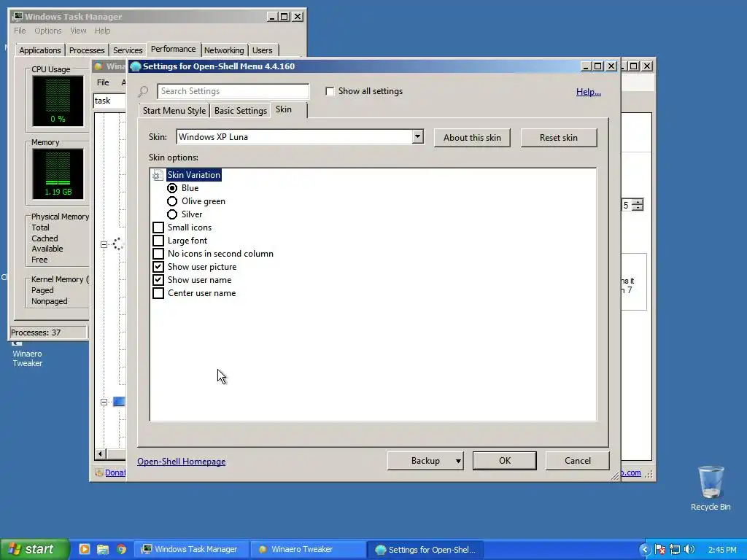Click the Start button

click(34, 549)
